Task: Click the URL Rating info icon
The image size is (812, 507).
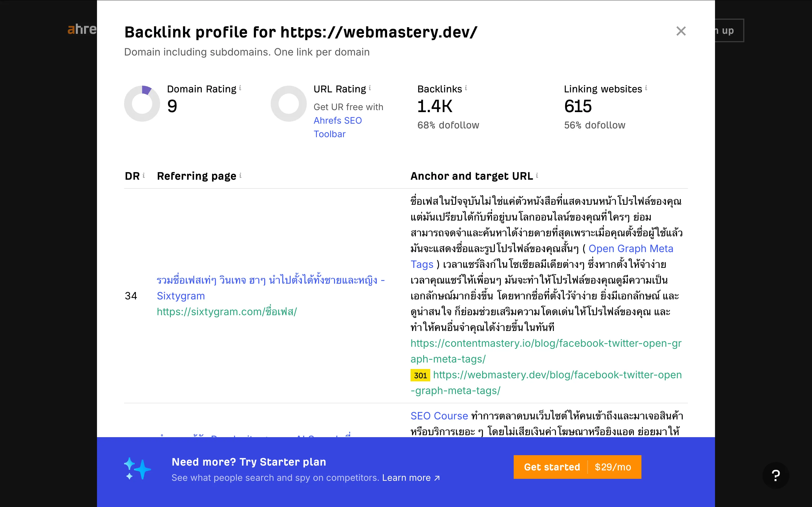Action: click(370, 88)
